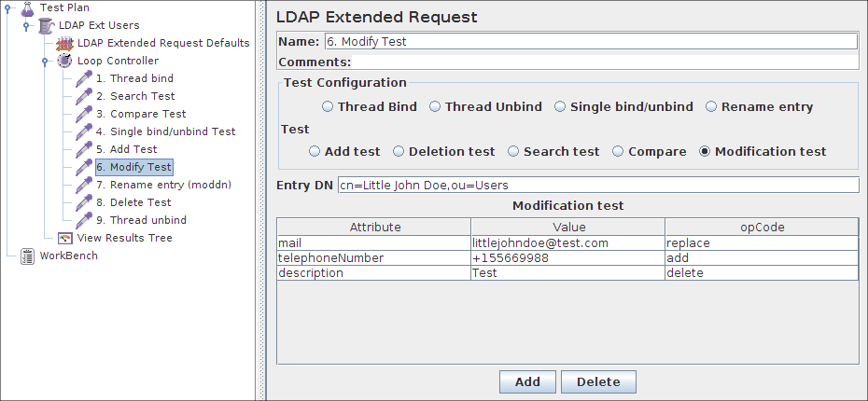Click the LDAP Ext Users thread group icon
Screen dimensions: 868x401
(47, 26)
